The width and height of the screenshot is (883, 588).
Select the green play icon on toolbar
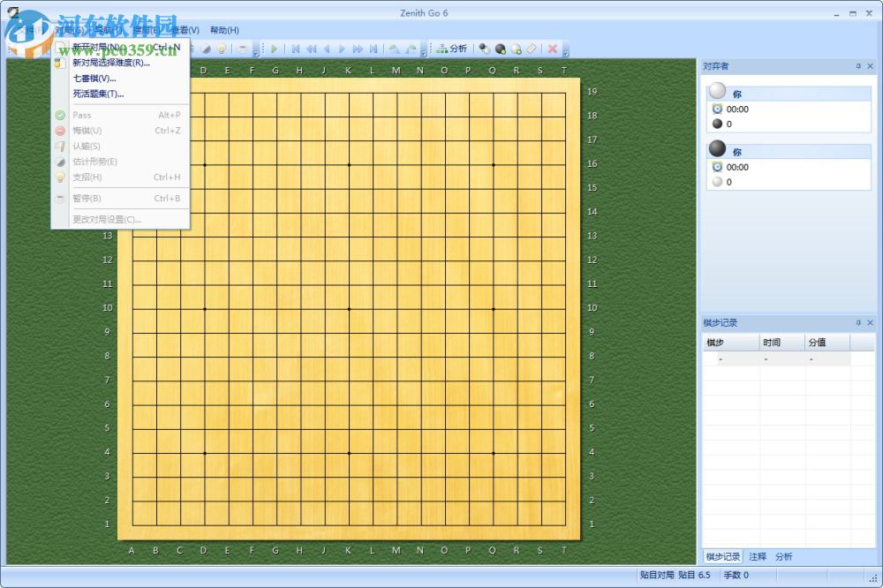(x=275, y=49)
